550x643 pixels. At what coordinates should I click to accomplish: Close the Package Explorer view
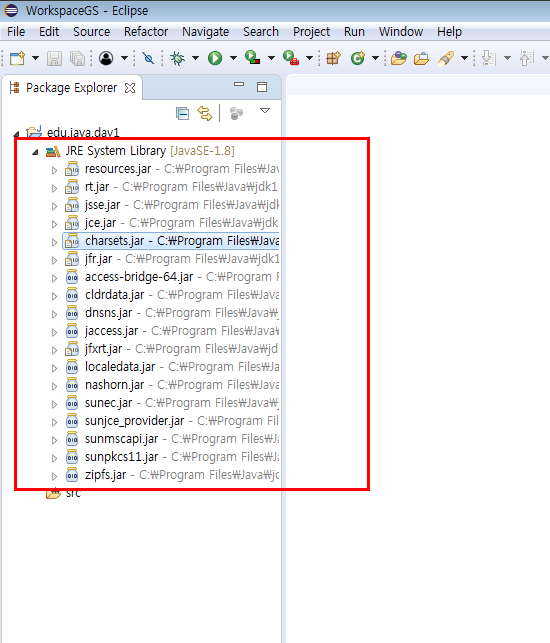130,88
